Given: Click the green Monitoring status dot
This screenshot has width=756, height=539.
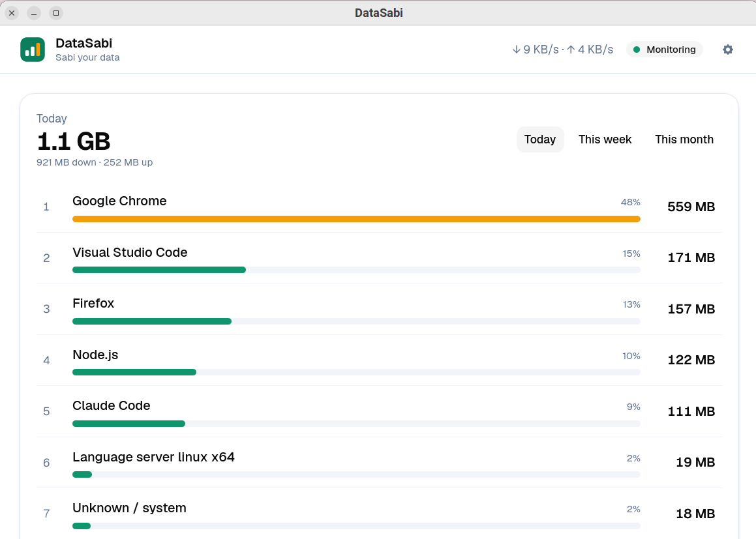Looking at the screenshot, I should 637,50.
